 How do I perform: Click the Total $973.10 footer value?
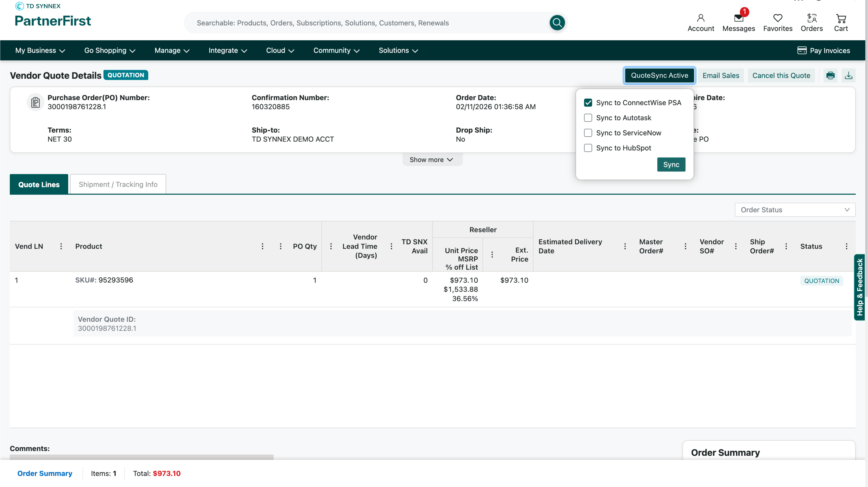point(166,473)
